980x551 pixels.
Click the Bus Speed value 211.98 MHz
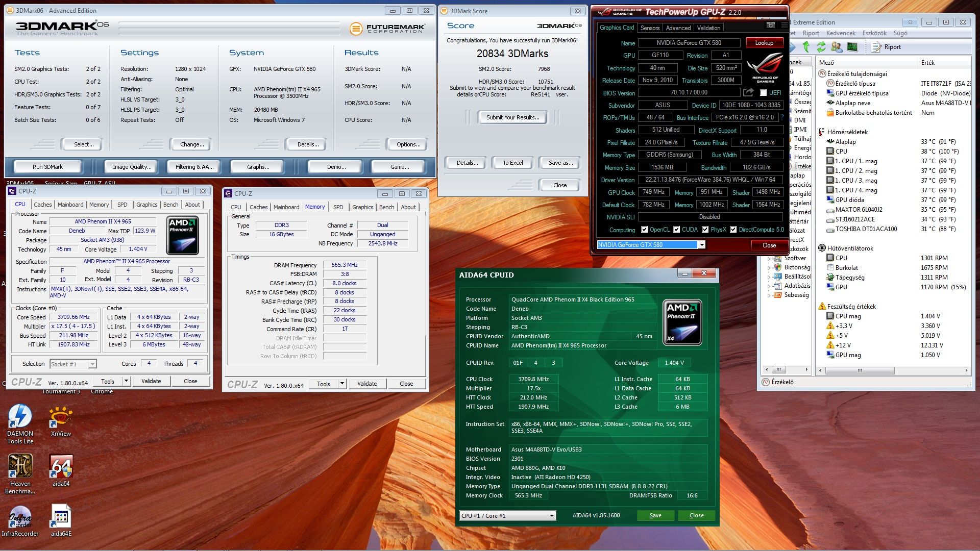(73, 335)
